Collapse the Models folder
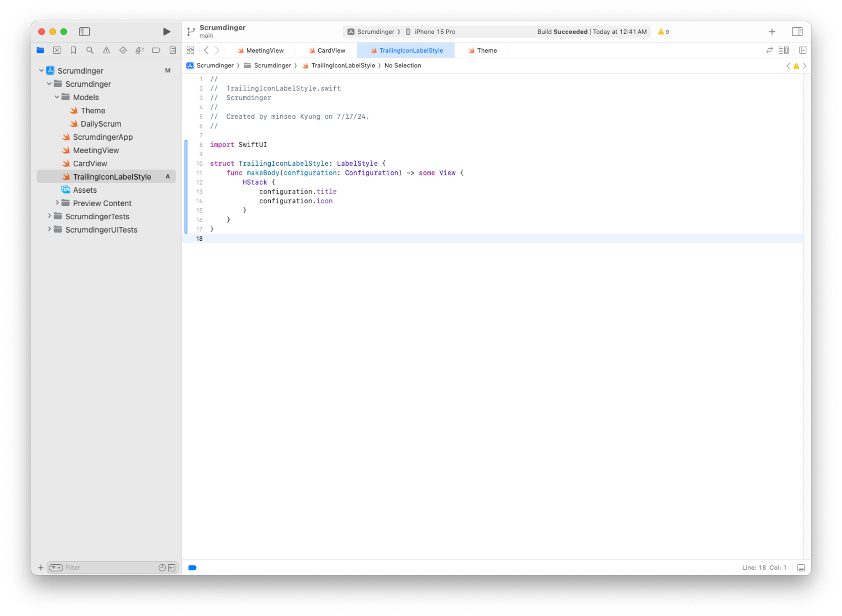 (x=57, y=97)
